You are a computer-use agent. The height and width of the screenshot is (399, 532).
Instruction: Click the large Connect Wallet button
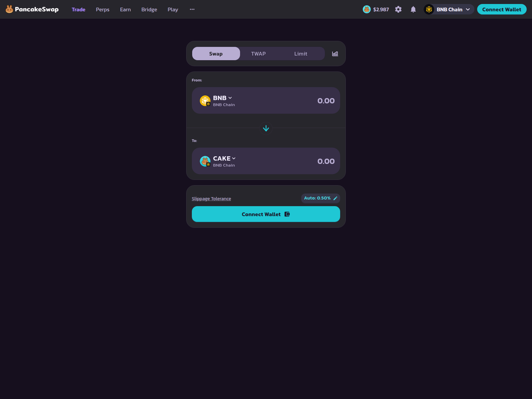(266, 214)
